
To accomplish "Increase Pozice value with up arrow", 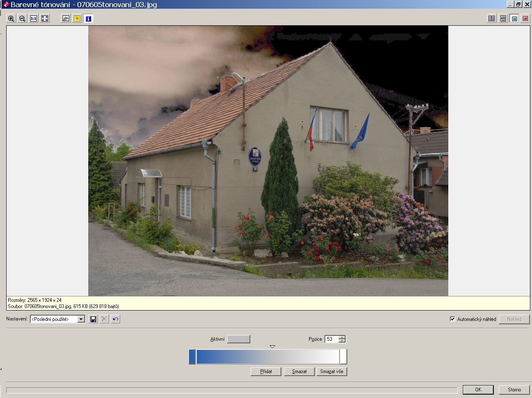I will click(342, 337).
